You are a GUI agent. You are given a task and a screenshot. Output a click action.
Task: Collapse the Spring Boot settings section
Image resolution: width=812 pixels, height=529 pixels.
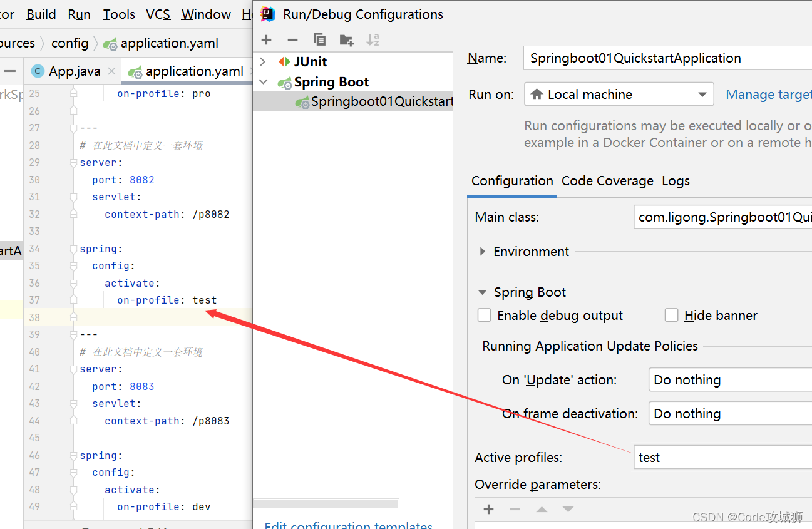coord(482,292)
